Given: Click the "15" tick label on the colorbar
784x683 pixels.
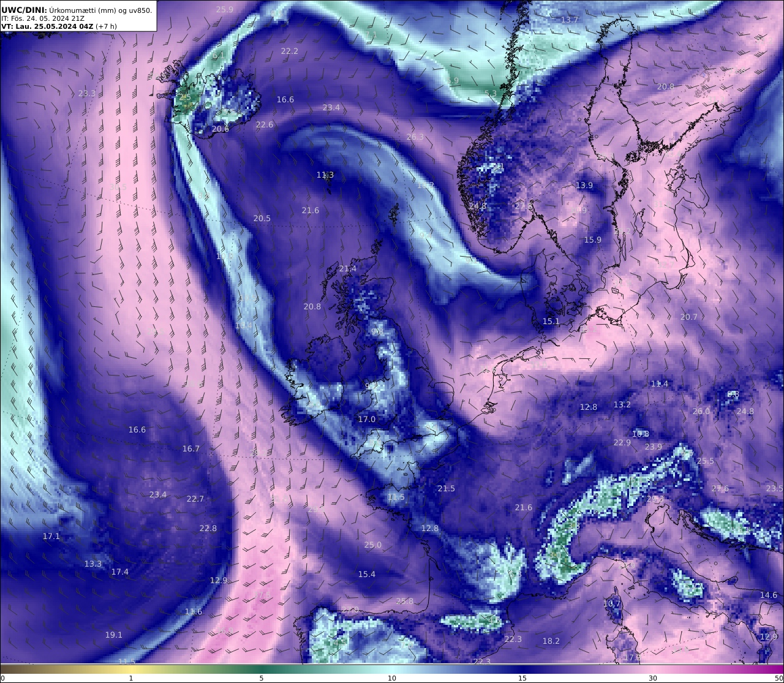Looking at the screenshot, I should click(x=522, y=678).
